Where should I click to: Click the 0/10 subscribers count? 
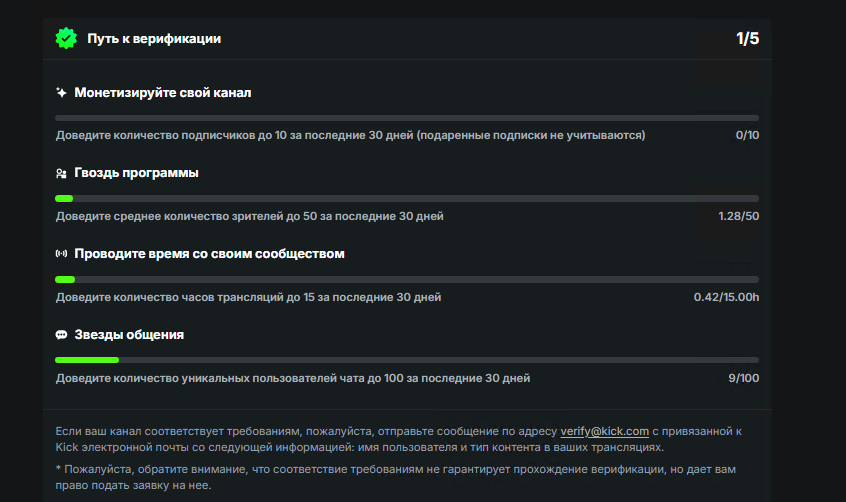tap(747, 135)
